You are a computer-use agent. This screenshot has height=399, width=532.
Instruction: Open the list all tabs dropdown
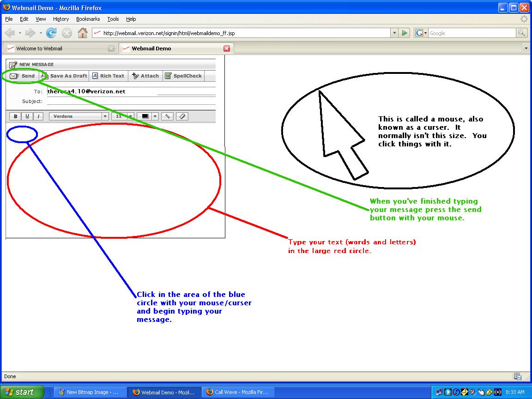click(526, 48)
